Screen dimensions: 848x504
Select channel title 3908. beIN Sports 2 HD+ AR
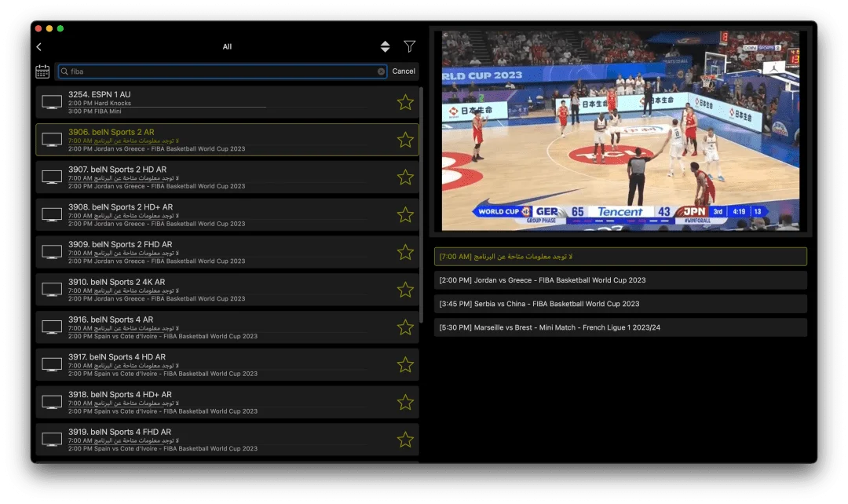tap(121, 207)
